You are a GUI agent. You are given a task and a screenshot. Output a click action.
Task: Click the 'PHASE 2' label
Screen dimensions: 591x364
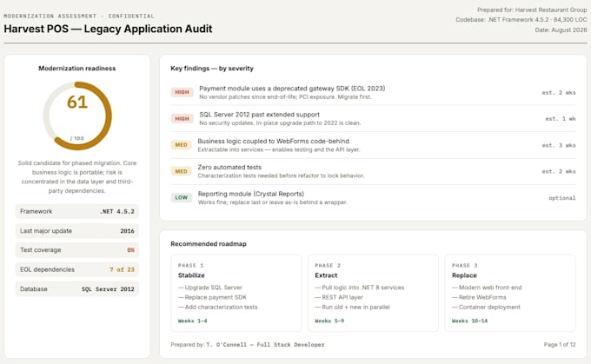[328, 265]
